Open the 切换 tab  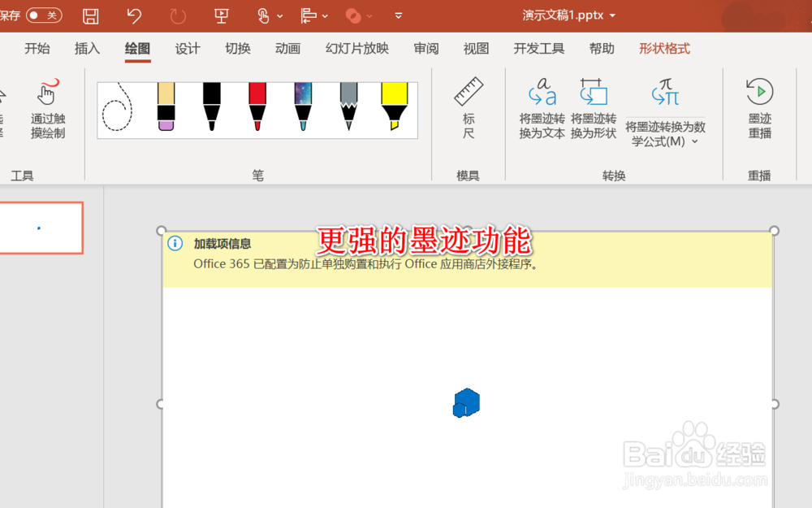(238, 49)
